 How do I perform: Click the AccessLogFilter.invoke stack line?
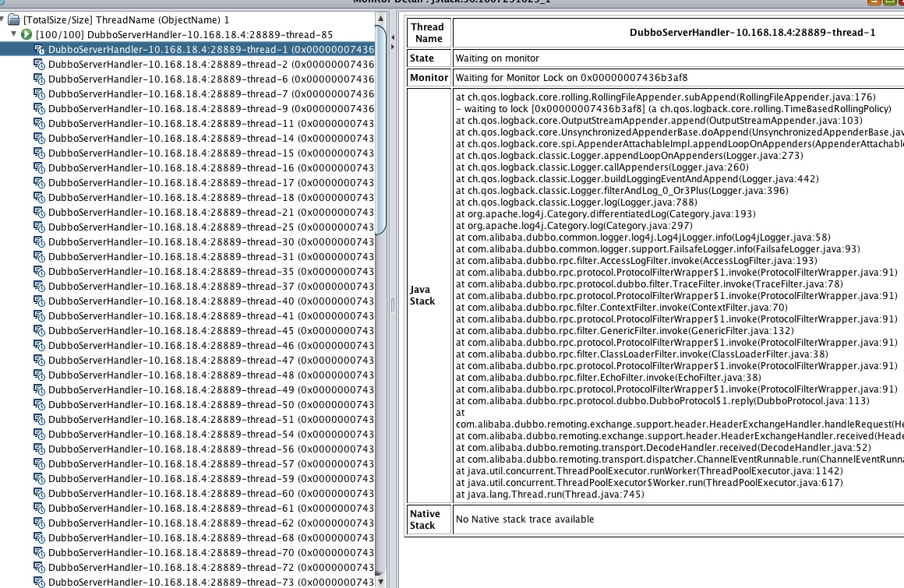[636, 261]
